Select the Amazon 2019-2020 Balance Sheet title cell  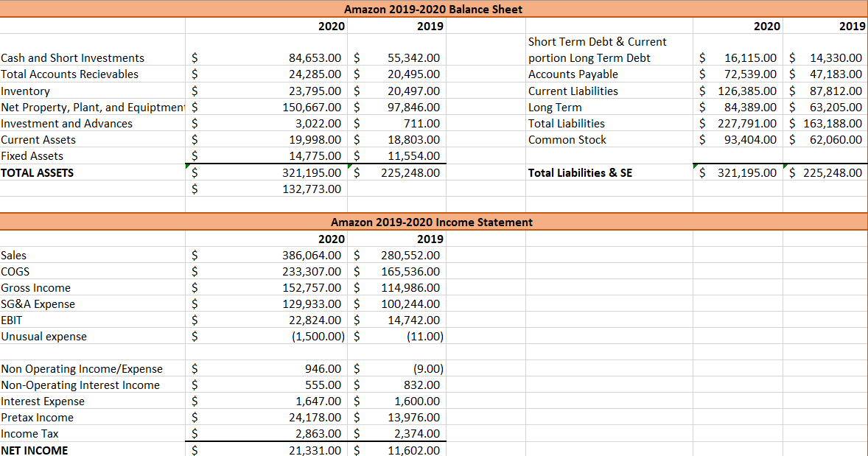tap(433, 9)
